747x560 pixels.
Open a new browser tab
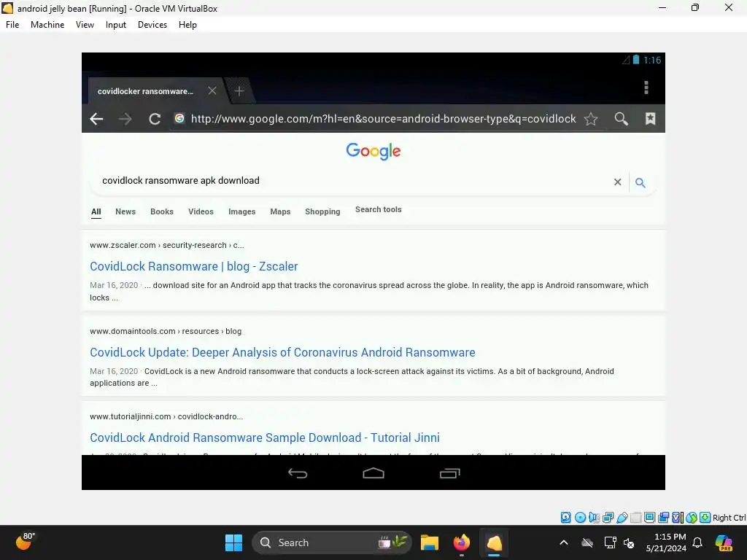[239, 90]
